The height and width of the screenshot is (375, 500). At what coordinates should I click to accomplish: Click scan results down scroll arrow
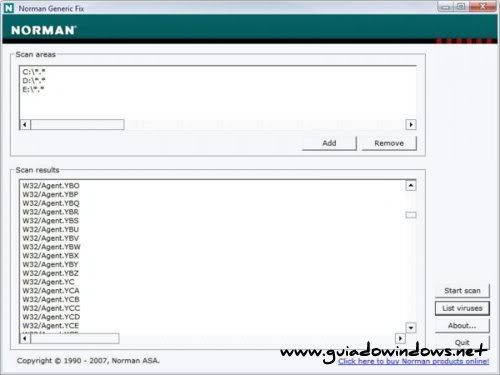click(x=411, y=328)
